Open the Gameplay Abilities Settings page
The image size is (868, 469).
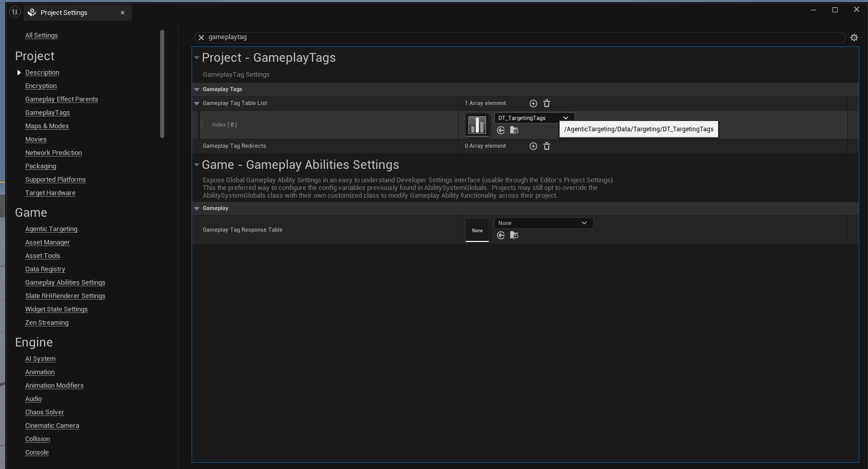[x=65, y=282]
